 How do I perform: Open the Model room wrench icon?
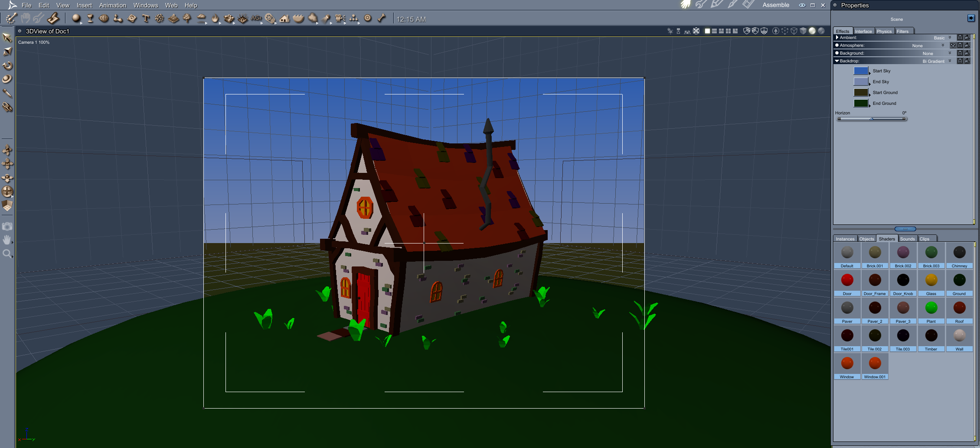tap(701, 5)
